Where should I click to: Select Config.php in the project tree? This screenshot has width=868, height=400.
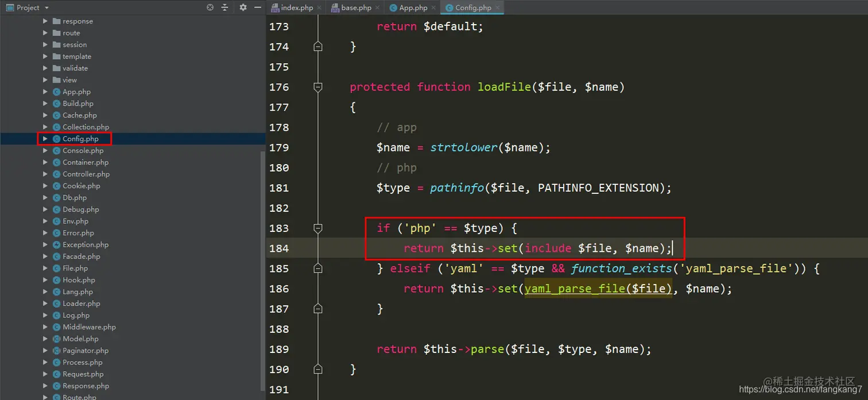[x=80, y=139]
